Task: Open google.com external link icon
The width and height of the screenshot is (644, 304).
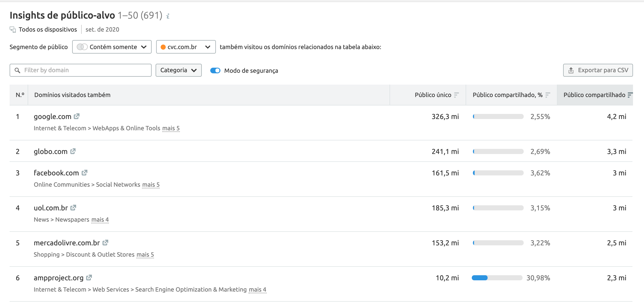Action: [77, 116]
